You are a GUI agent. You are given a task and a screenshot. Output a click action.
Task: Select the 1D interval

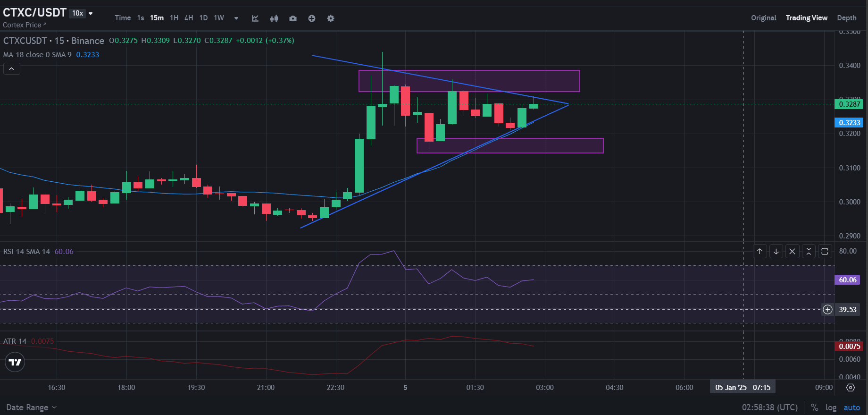click(203, 18)
